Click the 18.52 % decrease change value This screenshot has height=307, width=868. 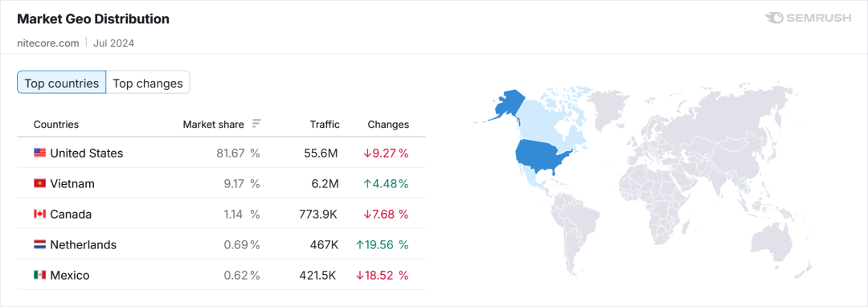point(383,275)
